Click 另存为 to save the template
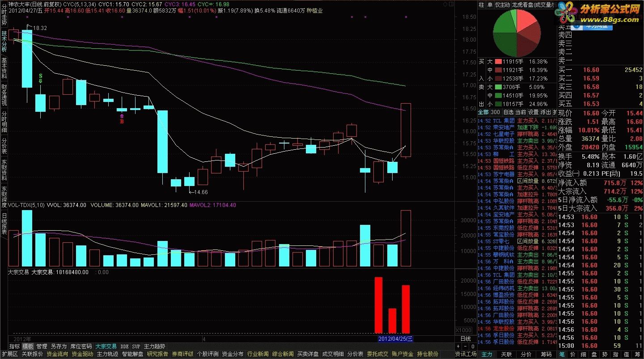This screenshot has height=359, width=644. [59, 346]
